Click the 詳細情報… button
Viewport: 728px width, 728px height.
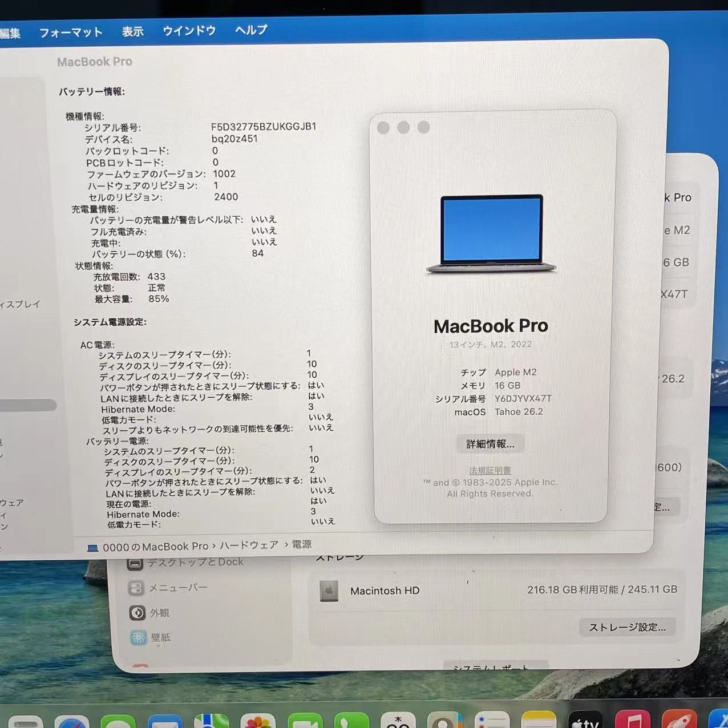490,444
